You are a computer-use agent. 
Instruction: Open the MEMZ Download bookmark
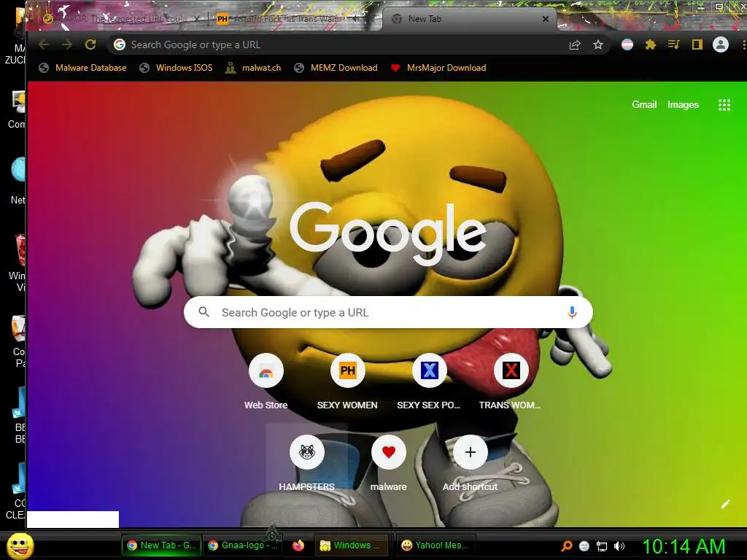336,68
